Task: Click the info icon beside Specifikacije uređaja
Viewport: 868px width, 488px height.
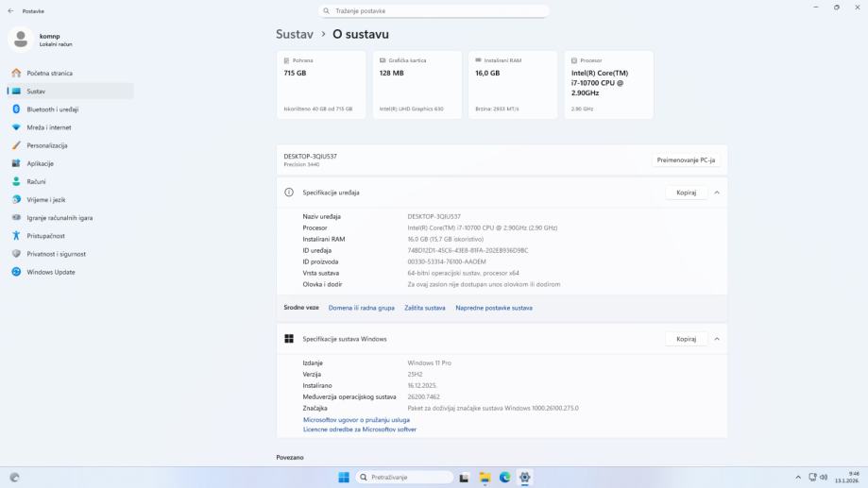Action: tap(289, 193)
